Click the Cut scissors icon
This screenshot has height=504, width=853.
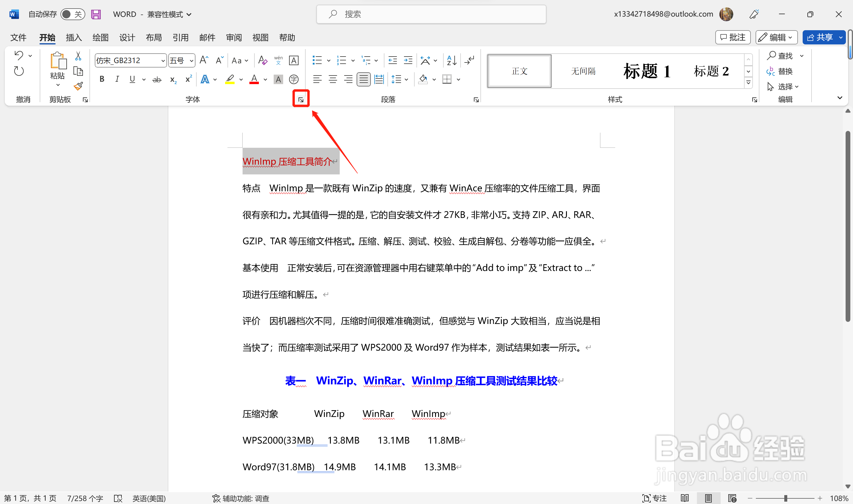(x=78, y=56)
